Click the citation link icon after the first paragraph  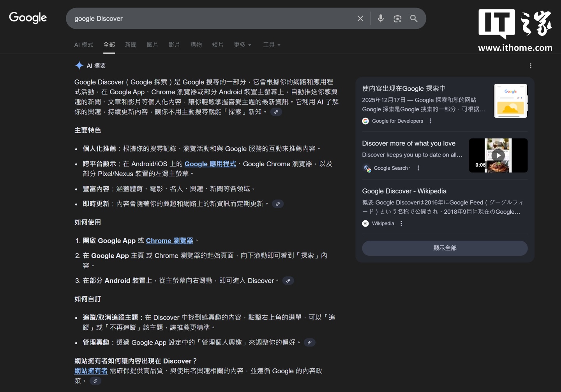[x=277, y=112]
